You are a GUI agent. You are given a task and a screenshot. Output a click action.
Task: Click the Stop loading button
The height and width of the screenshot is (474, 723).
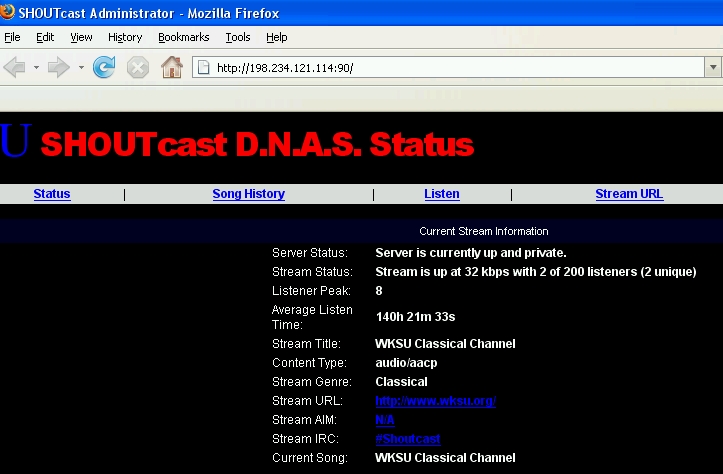click(x=137, y=68)
